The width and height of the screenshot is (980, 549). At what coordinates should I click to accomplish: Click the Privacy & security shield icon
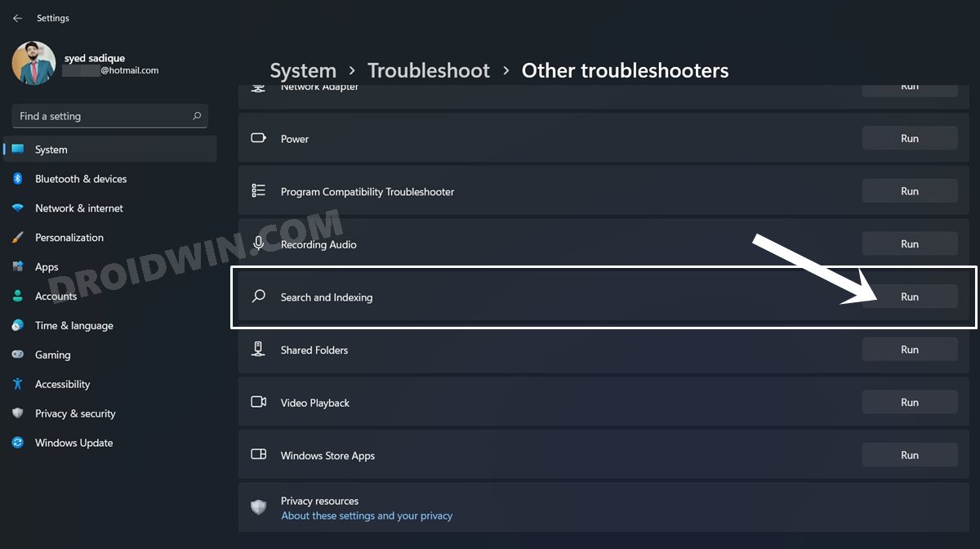(18, 413)
